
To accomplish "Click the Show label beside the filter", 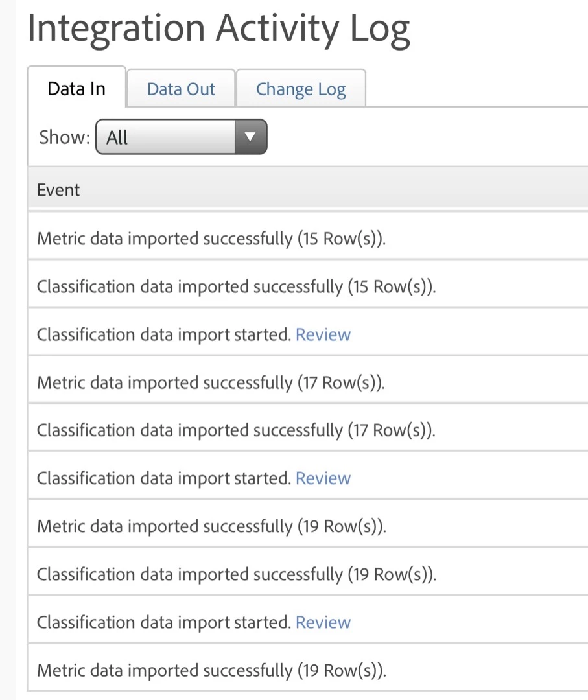I will [64, 137].
